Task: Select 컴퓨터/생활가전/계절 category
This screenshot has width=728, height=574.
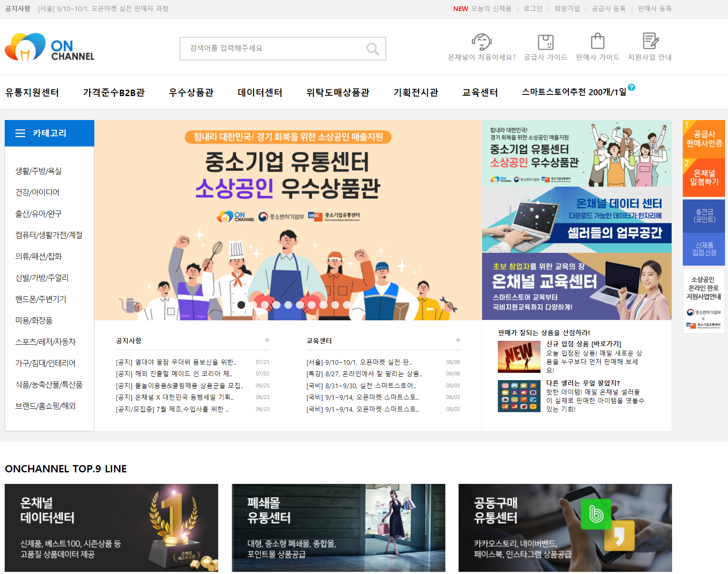Action: [49, 235]
